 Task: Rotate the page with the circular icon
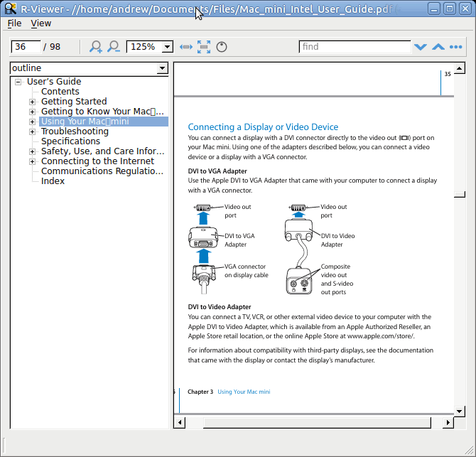tap(221, 47)
